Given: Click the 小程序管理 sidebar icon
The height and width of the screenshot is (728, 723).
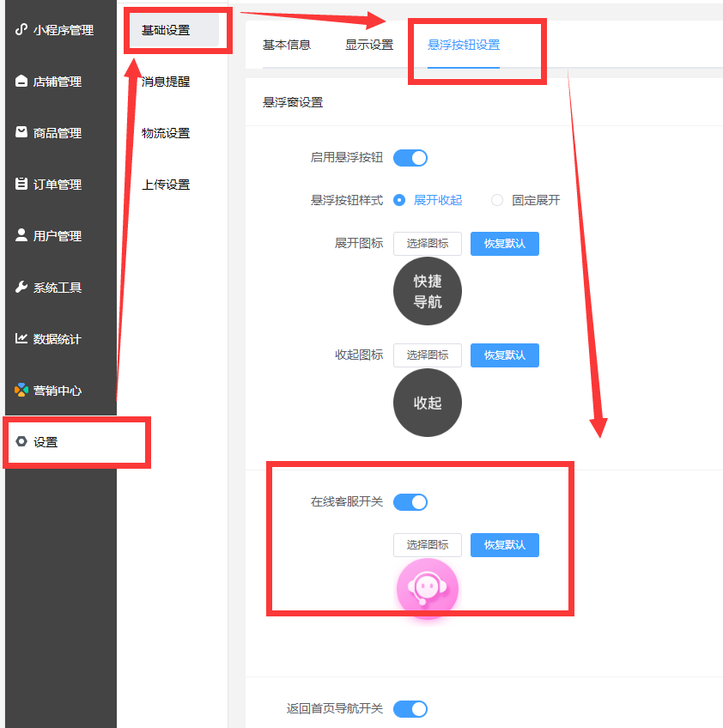Looking at the screenshot, I should (21, 30).
